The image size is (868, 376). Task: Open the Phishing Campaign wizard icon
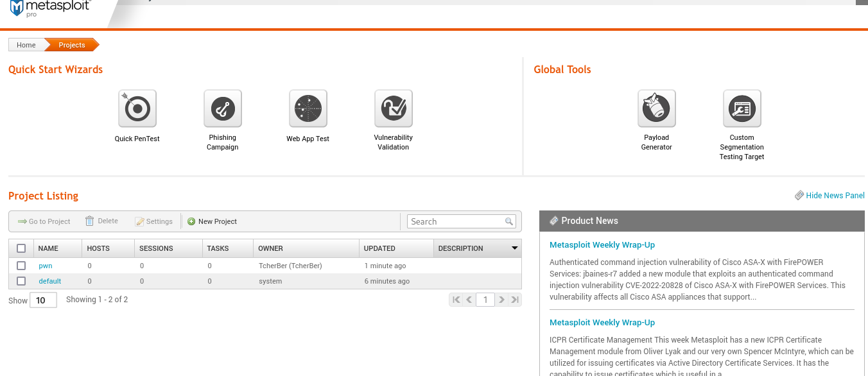coord(222,108)
